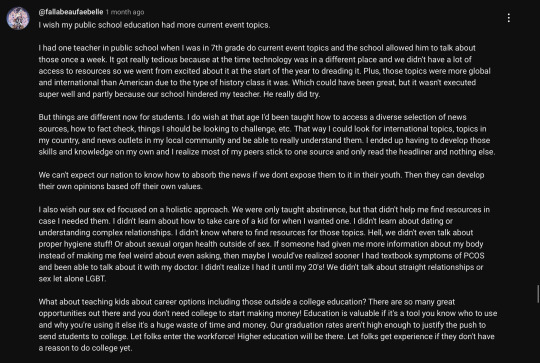The image size is (540, 363).
Task: Open the three-dot comment options menu
Action: [509, 18]
